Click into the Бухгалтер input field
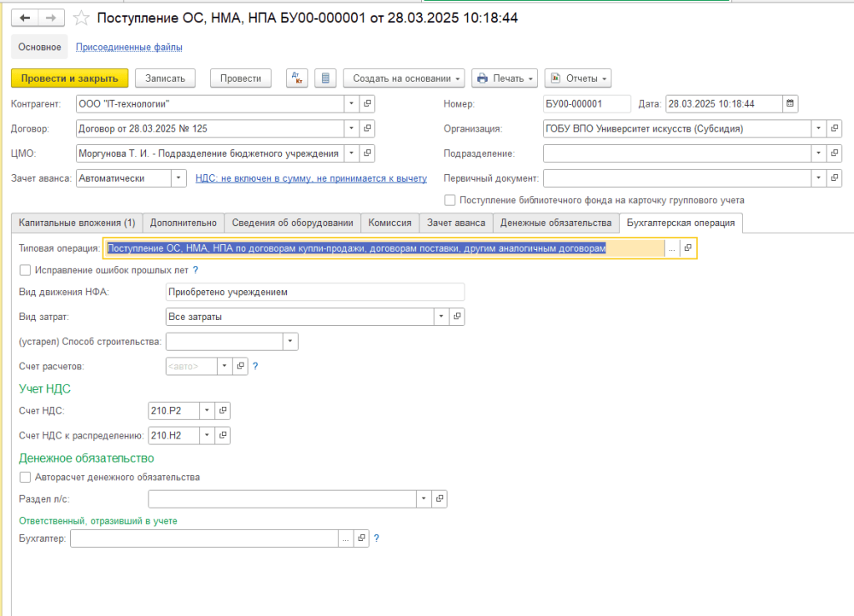 (x=203, y=538)
